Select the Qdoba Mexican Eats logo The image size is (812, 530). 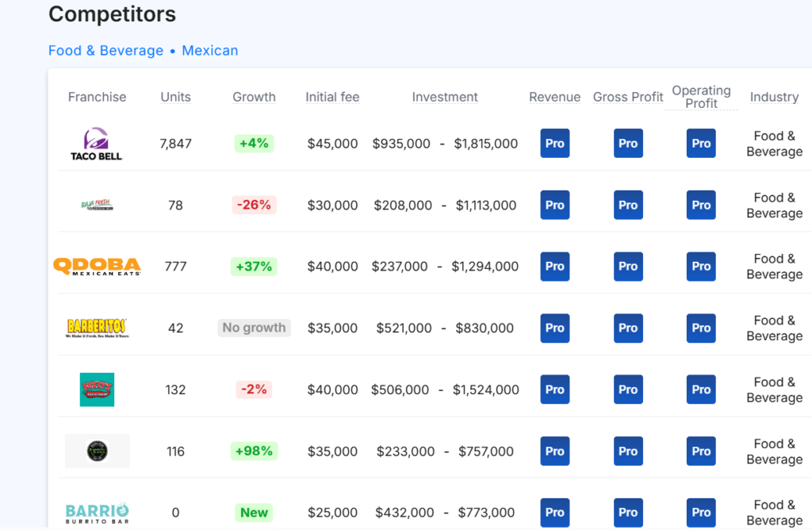pos(97,267)
